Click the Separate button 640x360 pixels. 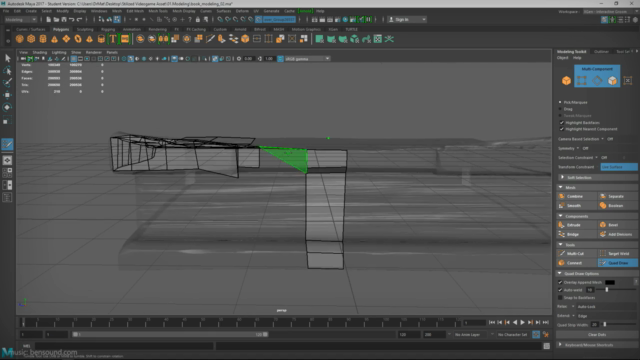[618, 196]
